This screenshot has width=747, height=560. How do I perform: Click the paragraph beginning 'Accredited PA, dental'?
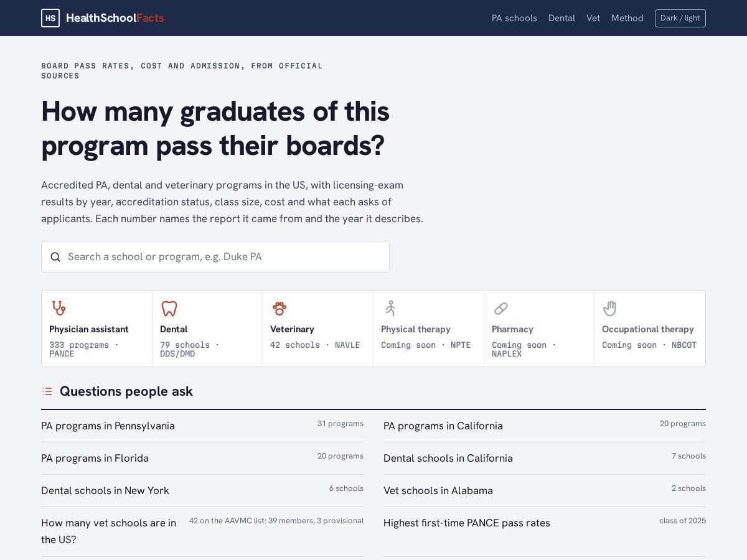point(232,202)
